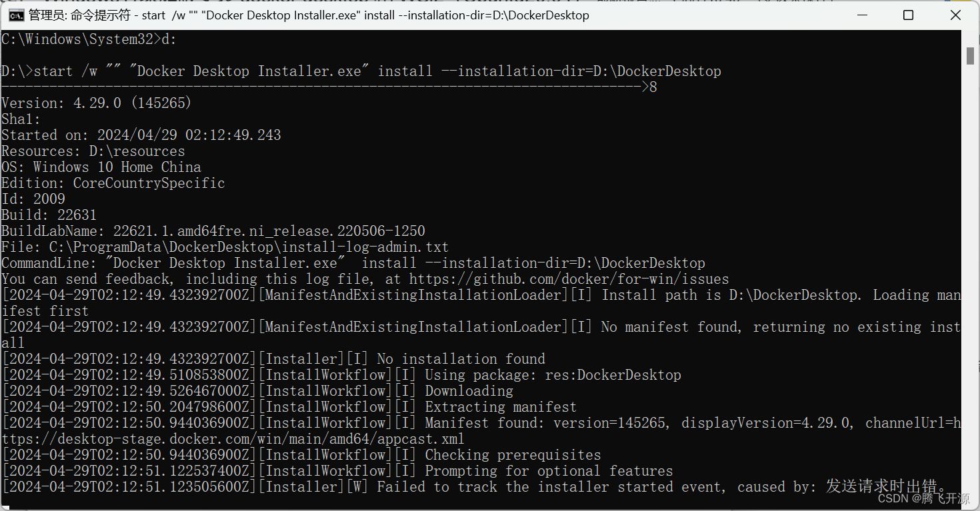Click the 'Prompting for optional features' line
This screenshot has height=511, width=980.
(x=337, y=471)
